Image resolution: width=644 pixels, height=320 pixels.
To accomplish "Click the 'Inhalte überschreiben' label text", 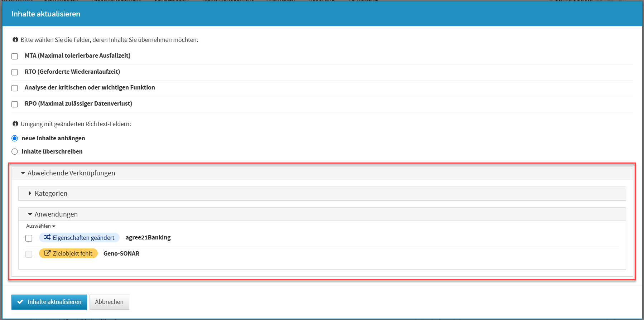I will tap(52, 151).
